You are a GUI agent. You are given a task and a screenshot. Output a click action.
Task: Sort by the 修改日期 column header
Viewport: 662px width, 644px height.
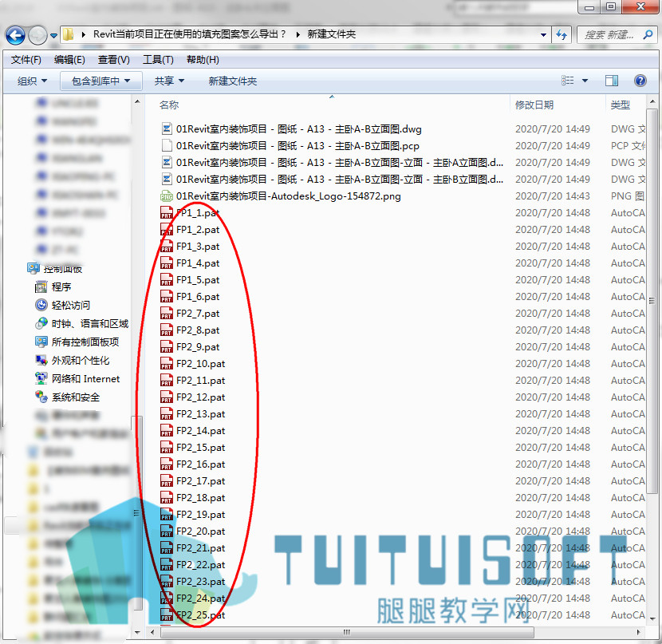(534, 105)
